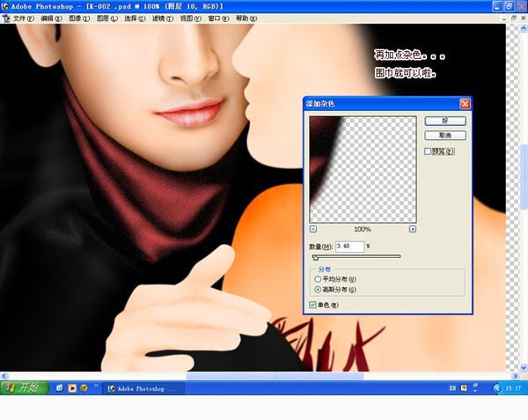528x420 pixels.
Task: Open the 滤镜 (Filter) menu
Action: [x=163, y=18]
